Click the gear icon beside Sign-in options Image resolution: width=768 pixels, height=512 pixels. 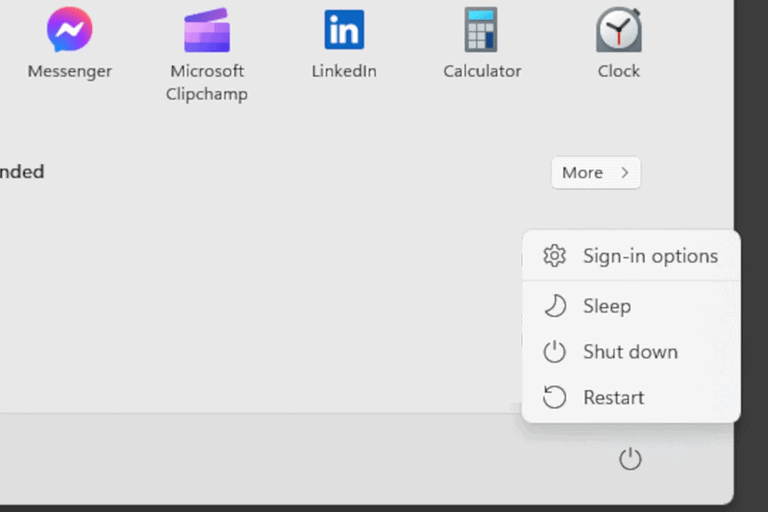[554, 256]
